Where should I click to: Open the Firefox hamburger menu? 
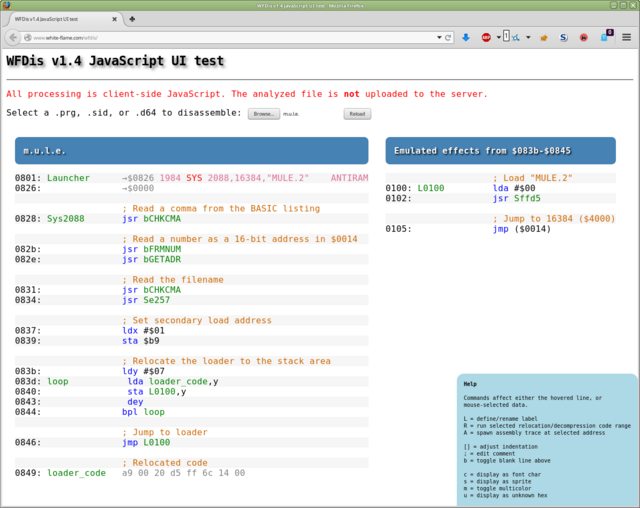pos(627,37)
